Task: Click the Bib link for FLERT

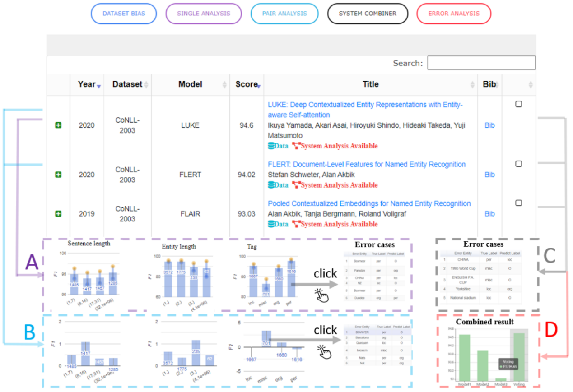Action: point(489,175)
